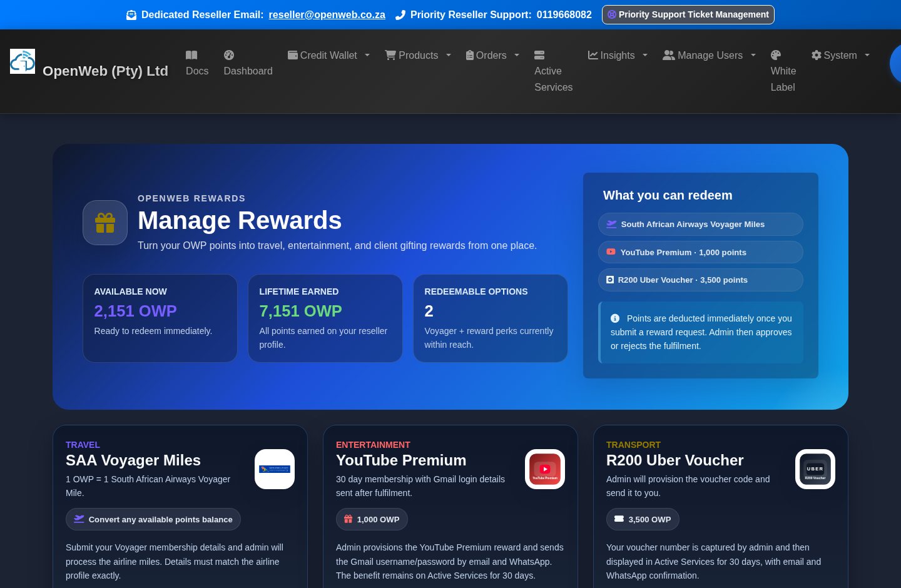This screenshot has height=588, width=901.
Task: Select R200 Uber Voucher 3,500 points pill
Action: [x=701, y=280]
